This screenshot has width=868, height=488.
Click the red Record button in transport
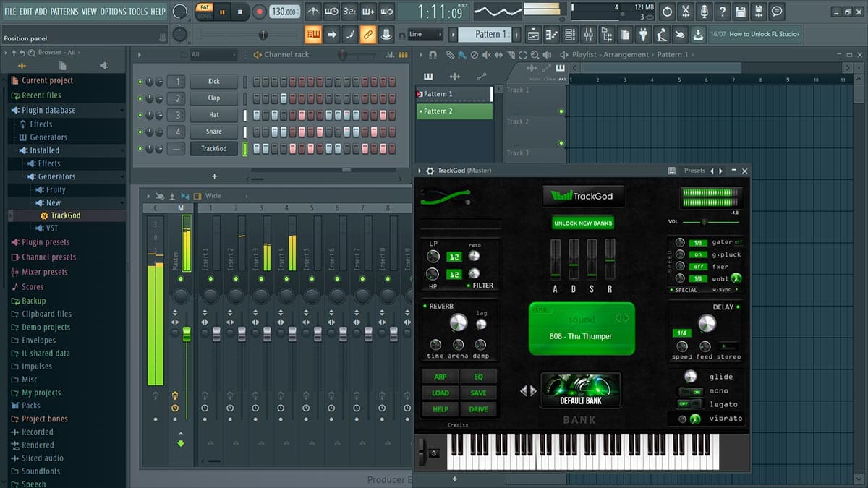tap(259, 12)
